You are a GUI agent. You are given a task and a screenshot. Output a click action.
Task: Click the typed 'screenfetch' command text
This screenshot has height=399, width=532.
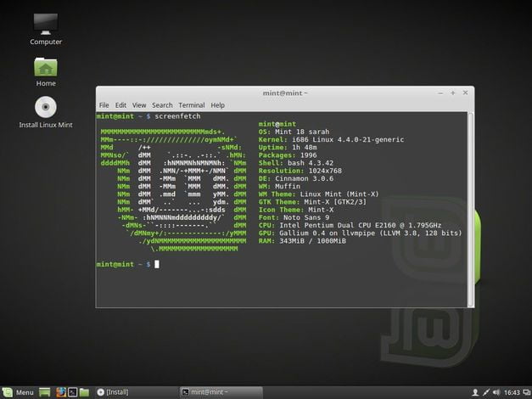tap(177, 116)
